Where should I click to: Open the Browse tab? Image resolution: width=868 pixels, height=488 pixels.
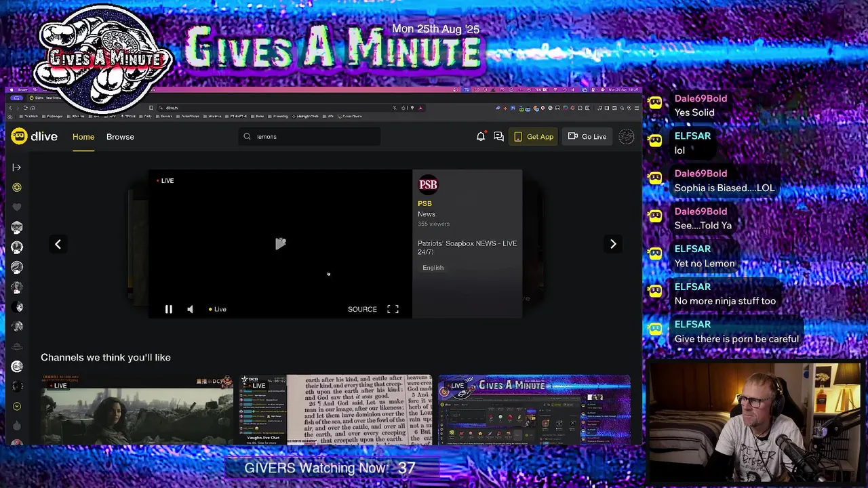point(120,136)
